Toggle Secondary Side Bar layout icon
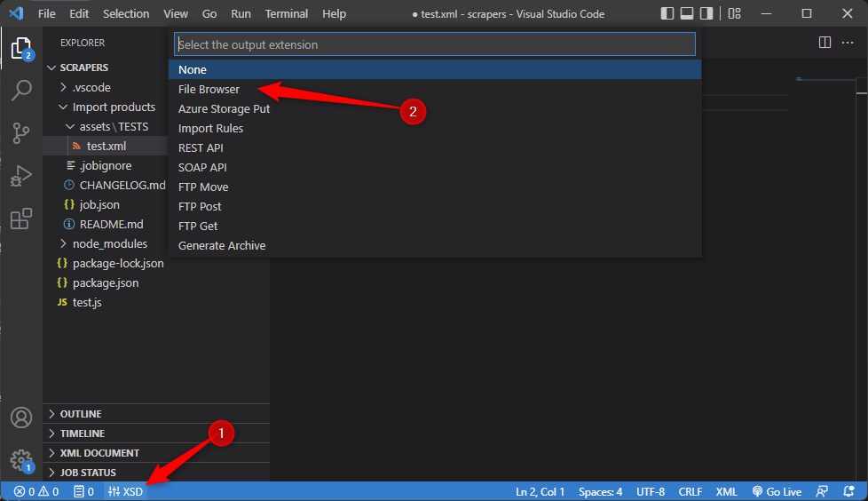This screenshot has width=868, height=501. 706,13
